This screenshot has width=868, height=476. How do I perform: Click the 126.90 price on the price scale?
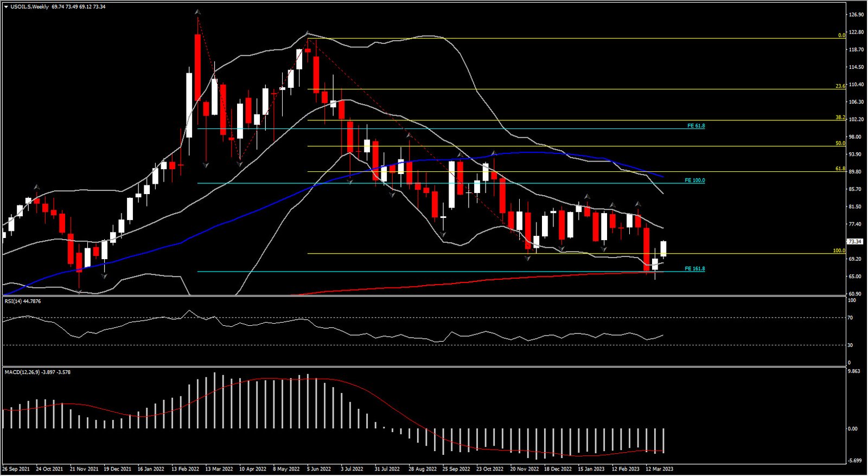pyautogui.click(x=856, y=15)
